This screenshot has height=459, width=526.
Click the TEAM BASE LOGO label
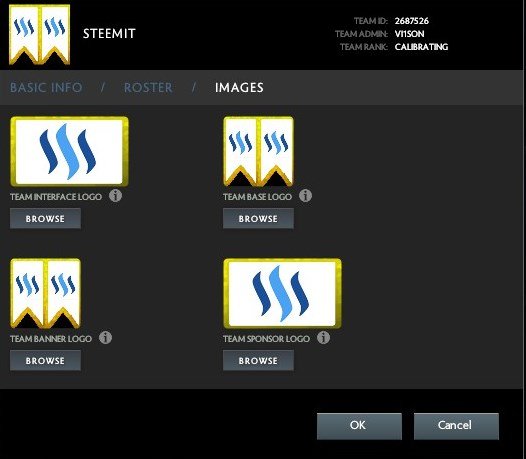257,197
